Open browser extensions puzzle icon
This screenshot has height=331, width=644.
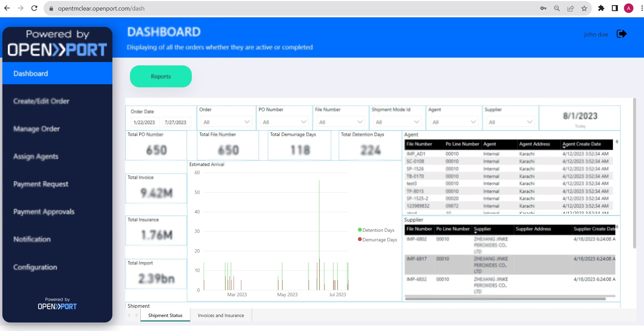[x=601, y=8]
